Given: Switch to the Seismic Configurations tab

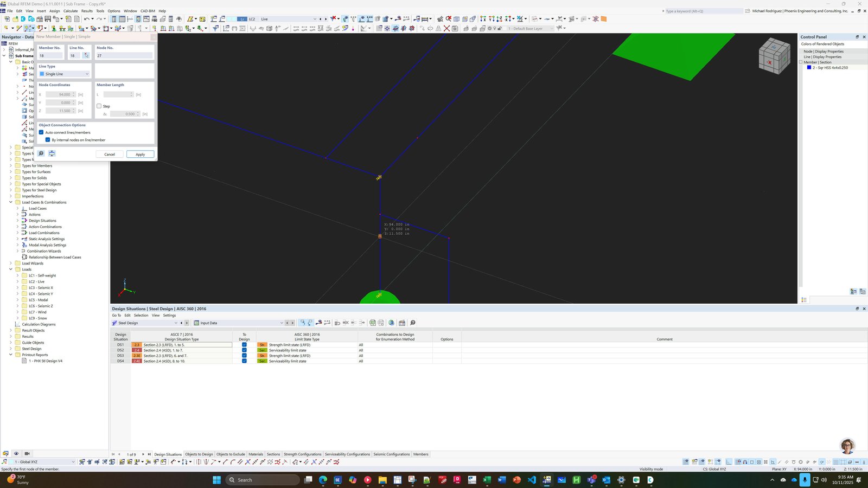Looking at the screenshot, I should coord(392,454).
